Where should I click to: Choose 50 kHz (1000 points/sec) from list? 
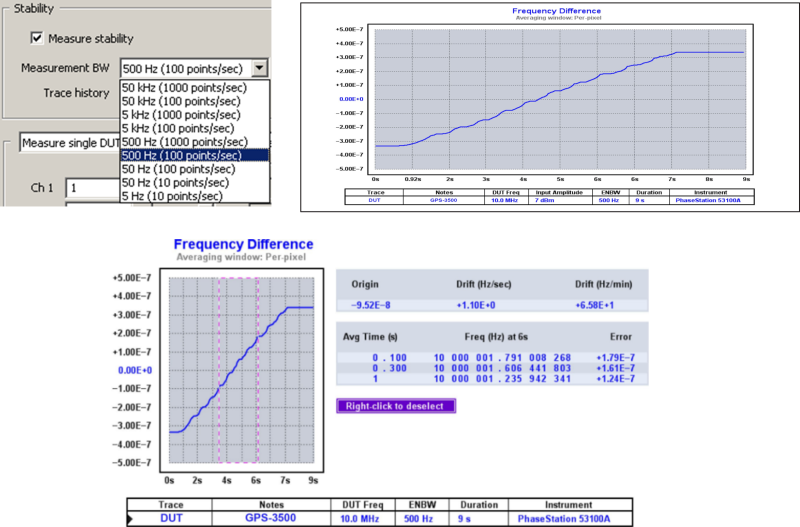(180, 87)
